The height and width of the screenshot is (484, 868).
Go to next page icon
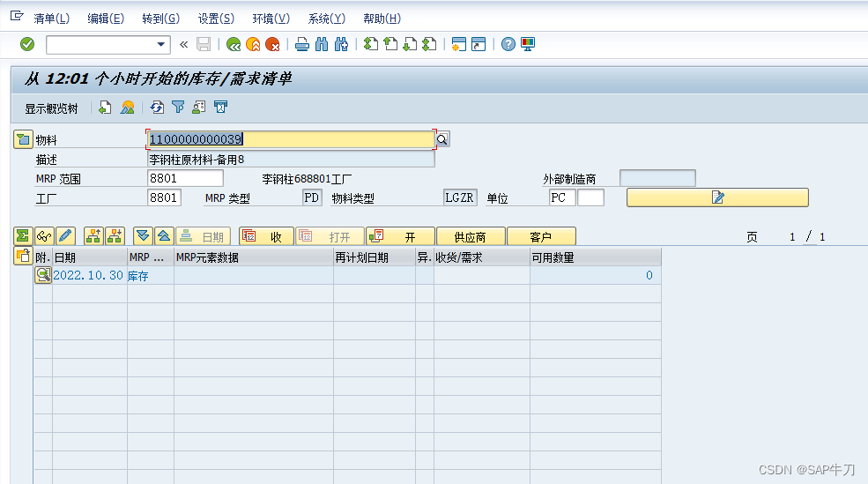pos(410,44)
